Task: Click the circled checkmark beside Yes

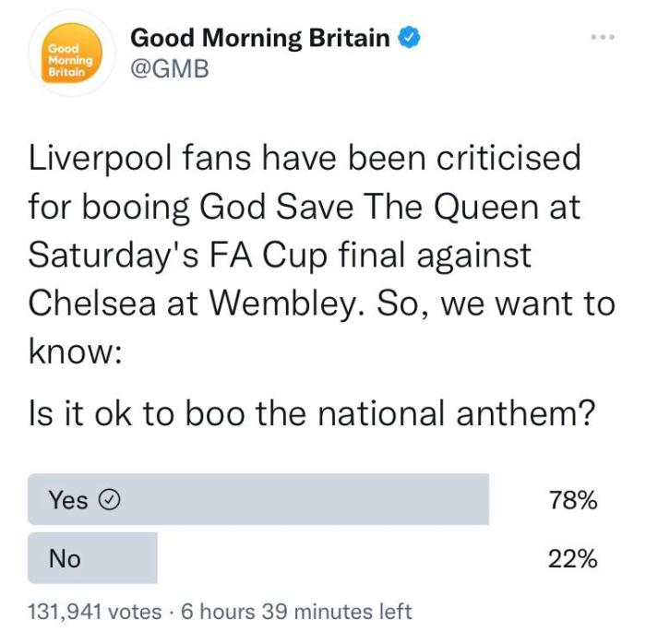Action: coord(110,501)
